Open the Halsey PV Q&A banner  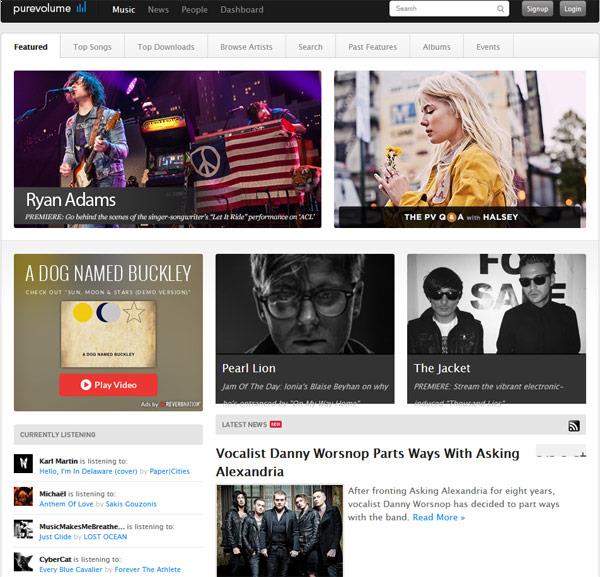(x=460, y=149)
